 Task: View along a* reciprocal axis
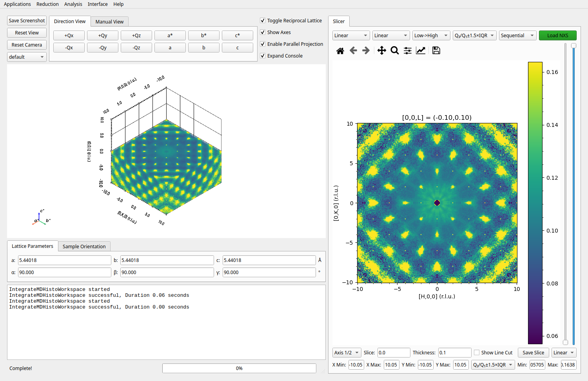tap(170, 35)
